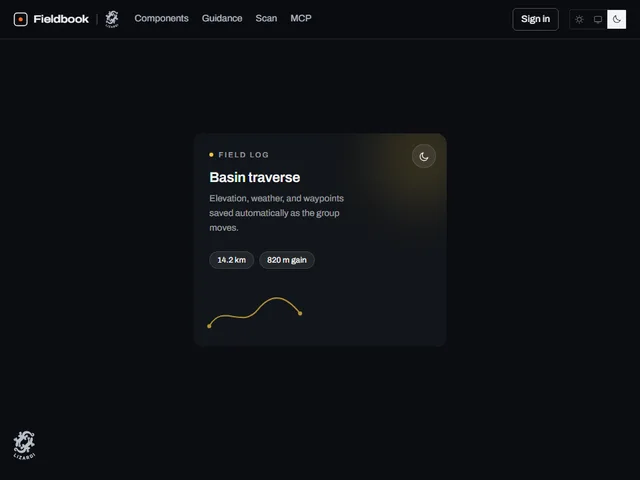Click the start point of the elevation curve
640x480 pixels.
point(209,326)
